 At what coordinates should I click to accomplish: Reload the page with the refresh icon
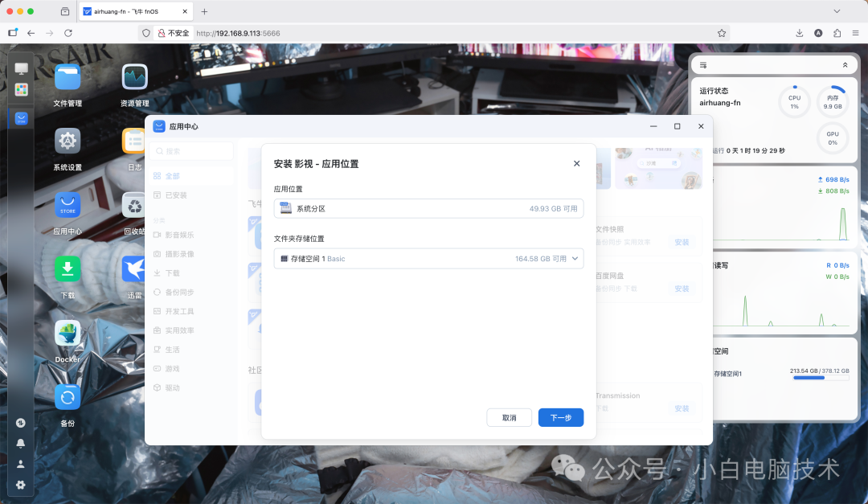[x=68, y=33]
